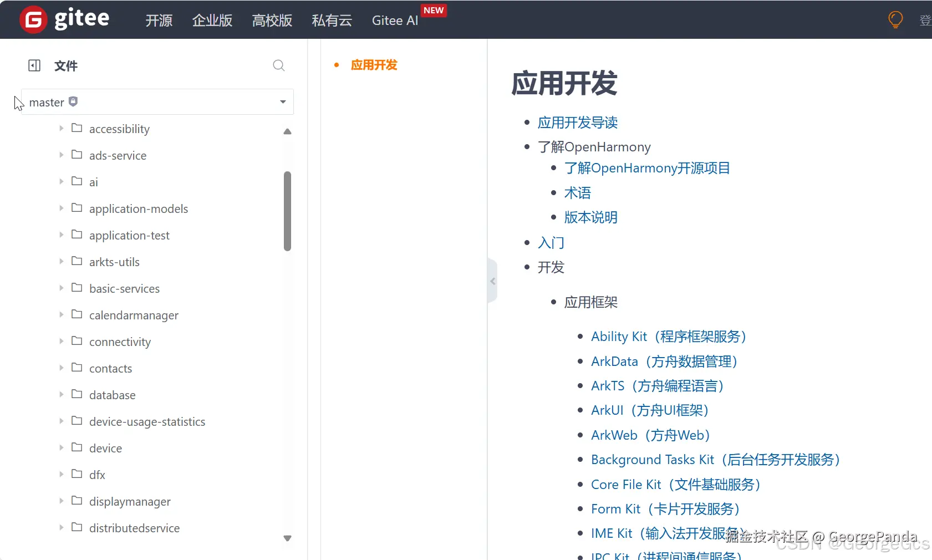Open the 应用开发导读 link
Screen dimensions: 932x560
pyautogui.click(x=578, y=123)
